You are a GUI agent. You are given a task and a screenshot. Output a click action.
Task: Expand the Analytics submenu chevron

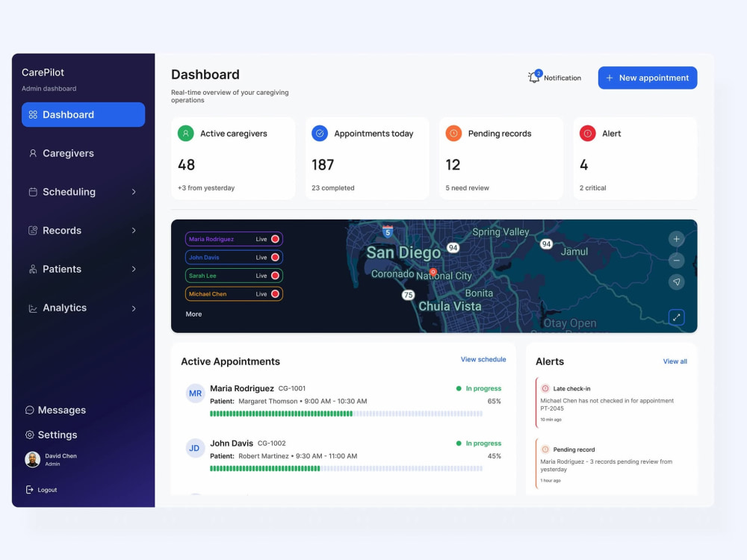(134, 308)
